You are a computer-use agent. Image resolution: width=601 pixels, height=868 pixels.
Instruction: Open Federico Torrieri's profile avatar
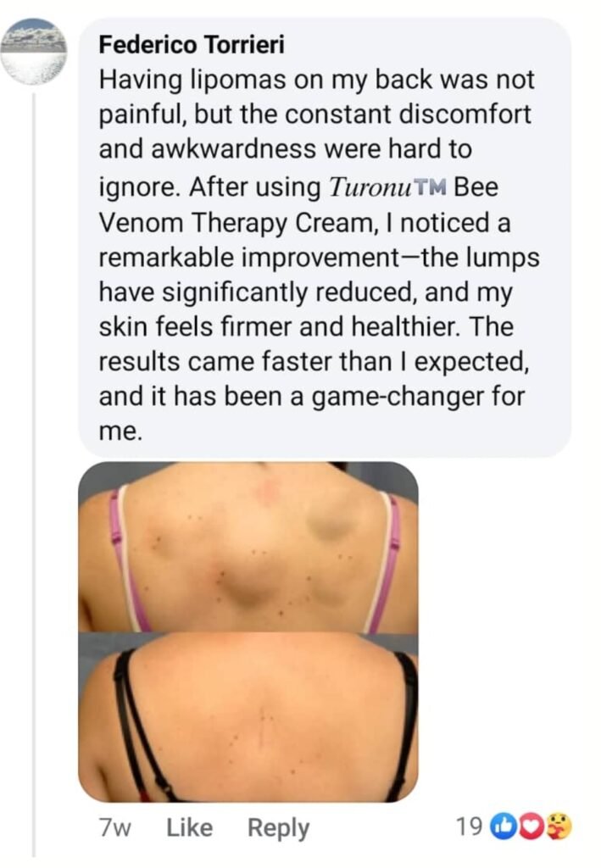[x=34, y=52]
